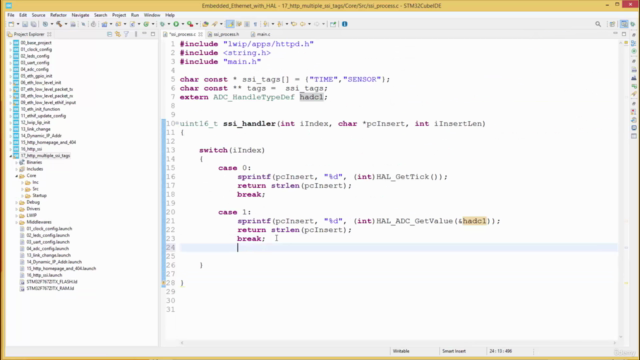Switch to the ssi_process.h tab
The width and height of the screenshot is (640, 360).
click(226, 34)
